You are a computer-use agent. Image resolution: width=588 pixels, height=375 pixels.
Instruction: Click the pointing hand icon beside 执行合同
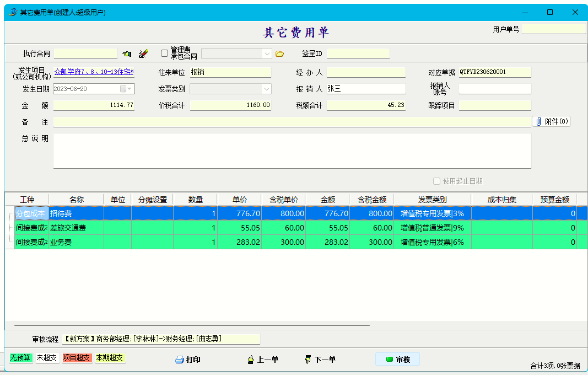[127, 53]
